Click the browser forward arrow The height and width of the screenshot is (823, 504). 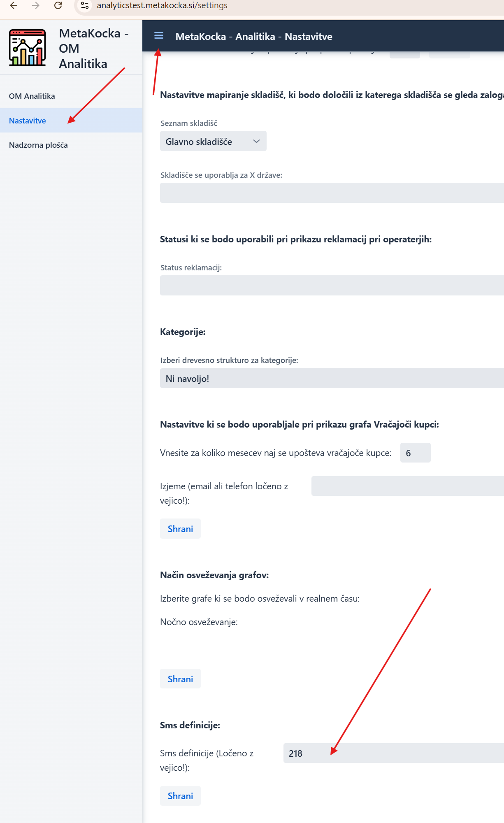point(36,6)
